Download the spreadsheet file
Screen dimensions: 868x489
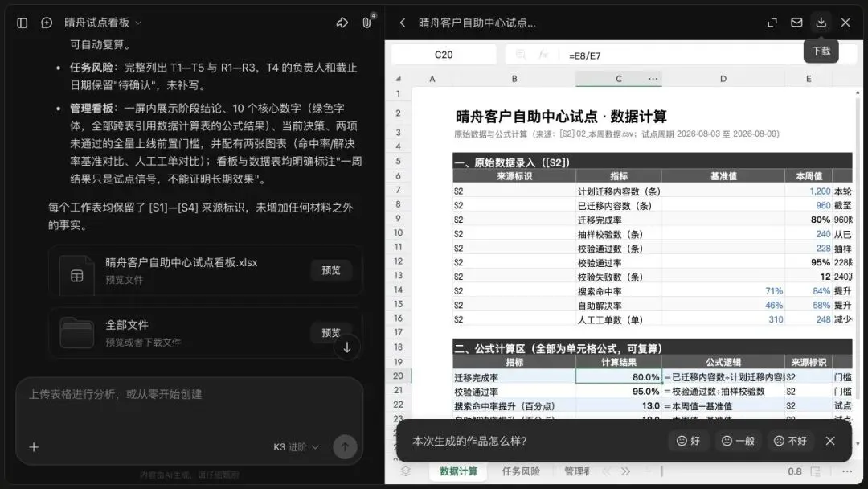tap(821, 23)
